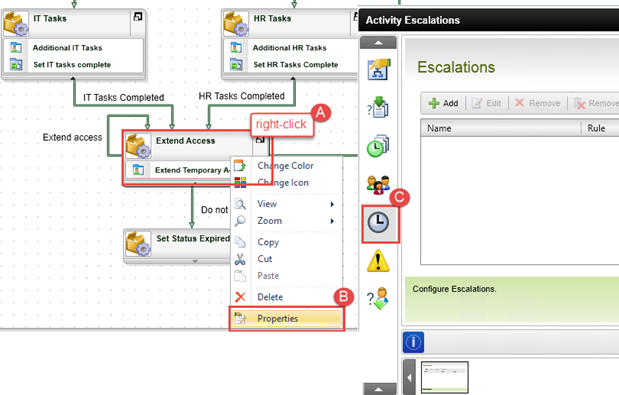Viewport: 619px width, 395px height.
Task: Click the Zoom magnifier icon
Action: (240, 221)
